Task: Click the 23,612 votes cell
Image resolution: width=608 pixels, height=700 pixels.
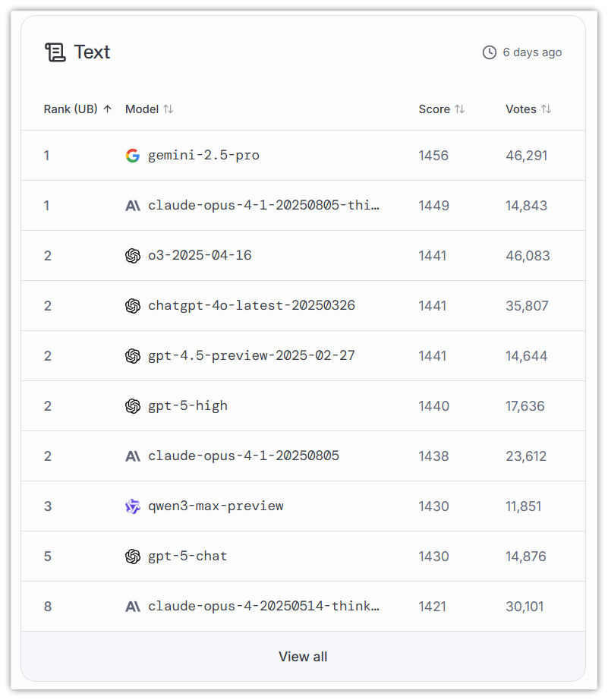Action: tap(526, 456)
